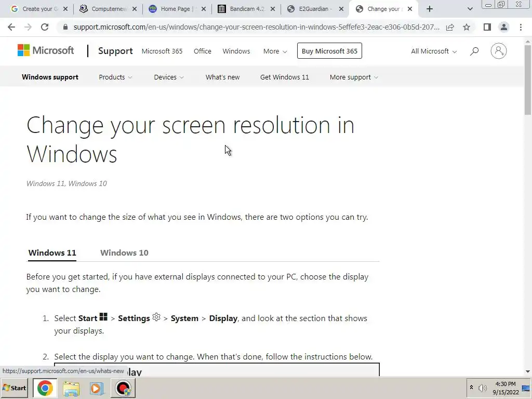Open the Get Windows 11 link
Screen dimensions: 532x399
pos(285,77)
